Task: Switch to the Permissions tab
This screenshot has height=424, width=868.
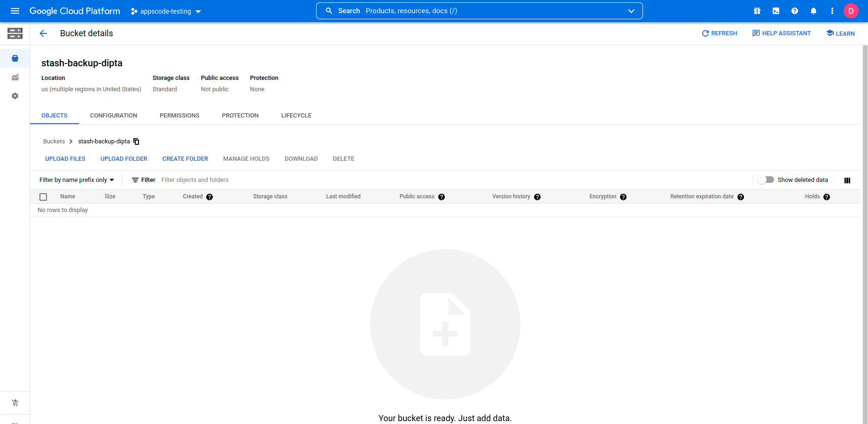Action: tap(179, 116)
